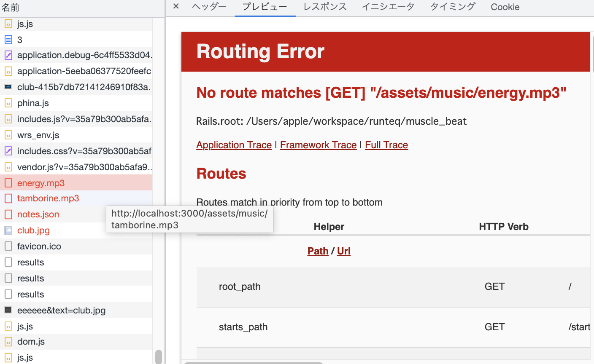The image size is (594, 364).
Task: Select the eeeeee&text=club.jpg request
Action: (76, 310)
